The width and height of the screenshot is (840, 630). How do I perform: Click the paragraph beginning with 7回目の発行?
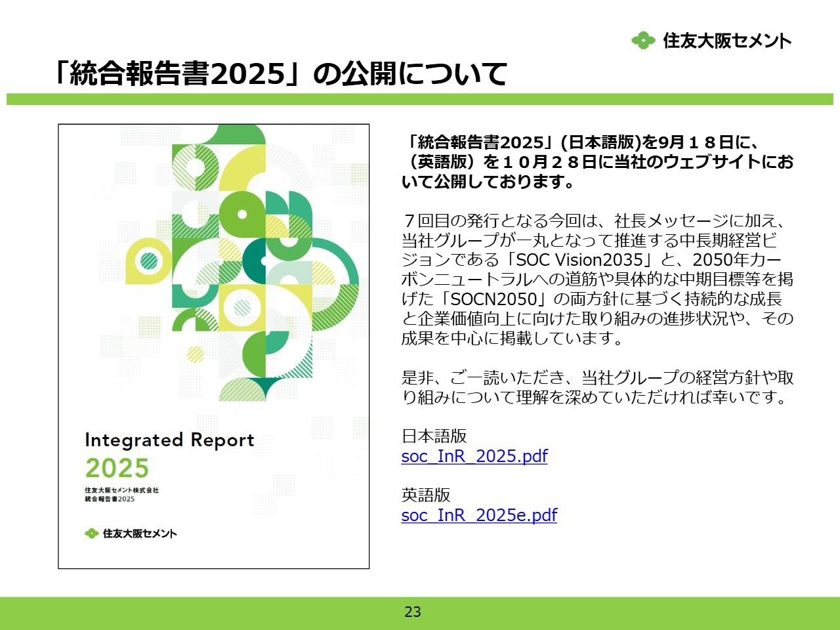(x=597, y=279)
